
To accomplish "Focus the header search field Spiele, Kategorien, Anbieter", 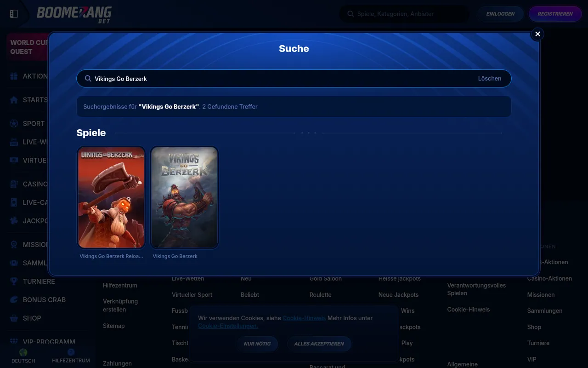I will 404,14.
